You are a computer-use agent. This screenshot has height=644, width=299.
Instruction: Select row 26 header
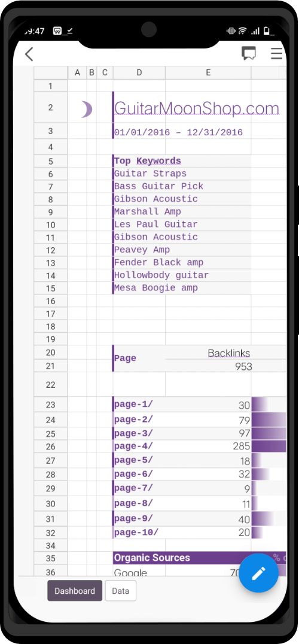[x=50, y=447]
